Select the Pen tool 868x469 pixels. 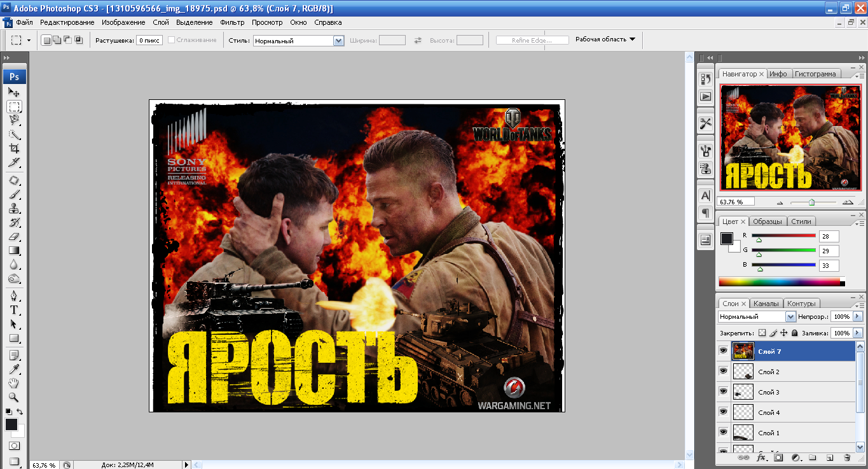(14, 297)
